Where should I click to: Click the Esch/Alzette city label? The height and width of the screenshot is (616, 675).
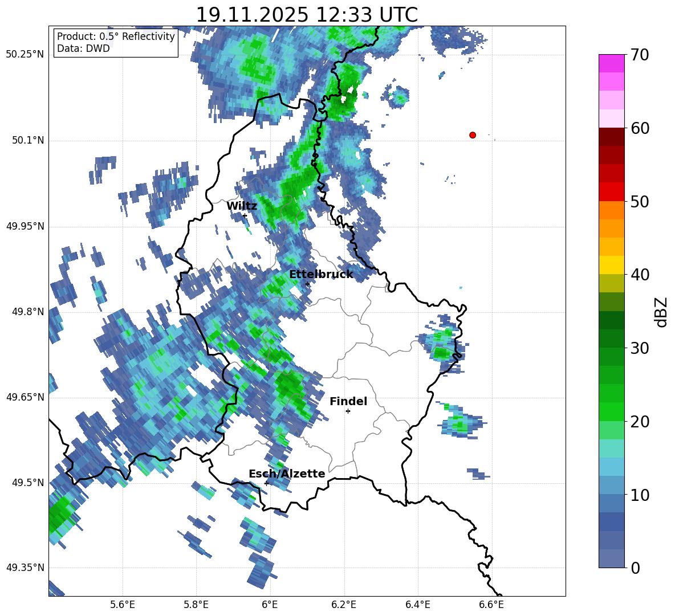[x=287, y=474]
